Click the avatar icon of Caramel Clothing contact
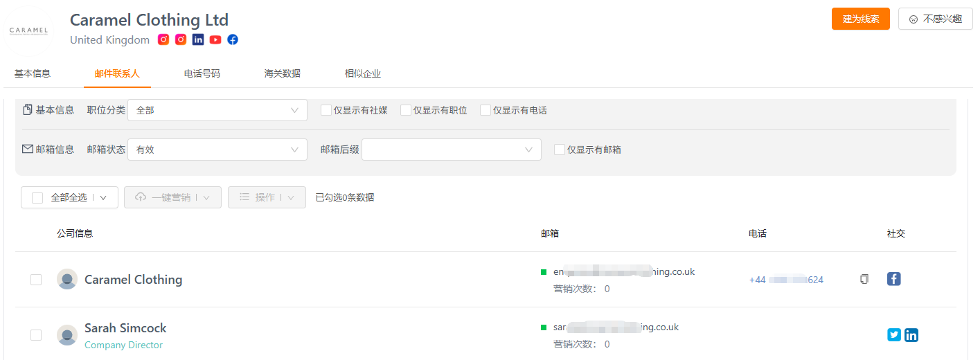This screenshot has width=980, height=360. (67, 279)
